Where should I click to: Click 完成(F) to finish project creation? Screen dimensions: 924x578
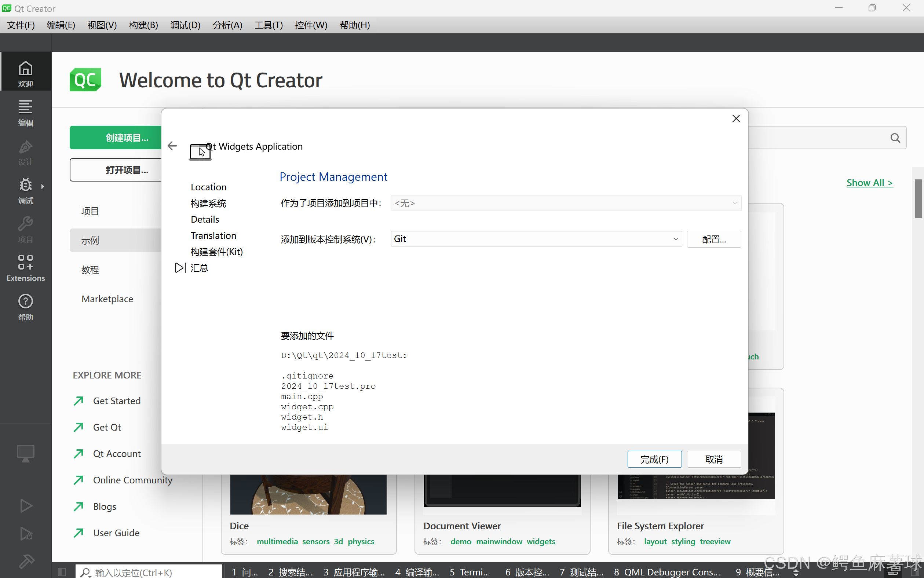click(654, 459)
